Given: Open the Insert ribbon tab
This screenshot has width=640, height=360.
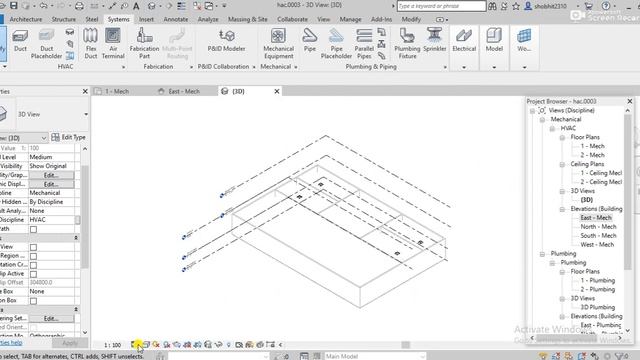Looking at the screenshot, I should point(146,19).
